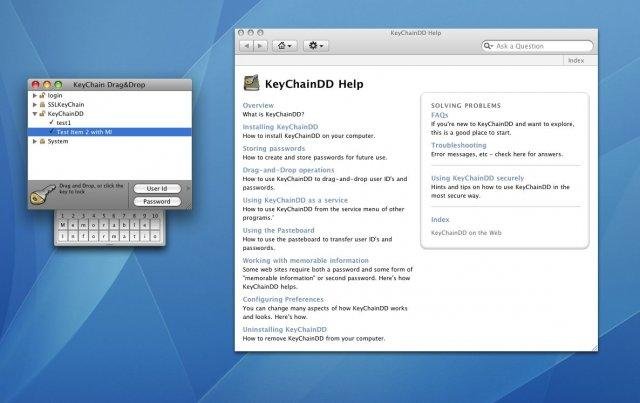
Task: Select the test1 item
Action: [109, 123]
